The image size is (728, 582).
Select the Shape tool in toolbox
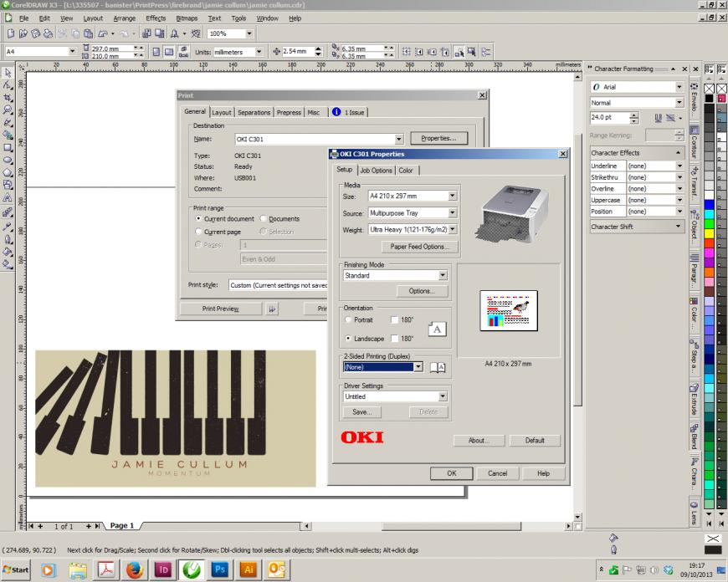pos(8,85)
